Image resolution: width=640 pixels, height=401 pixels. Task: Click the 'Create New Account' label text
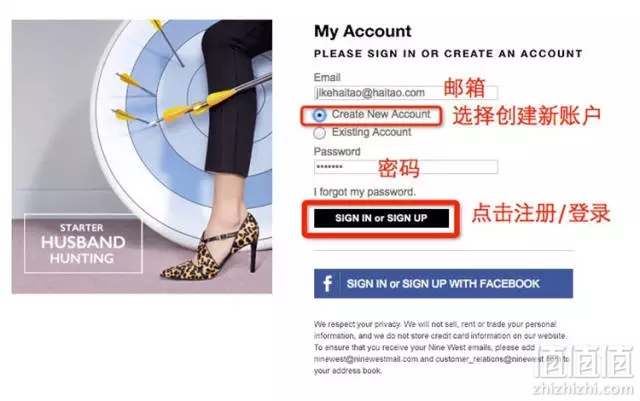(381, 114)
